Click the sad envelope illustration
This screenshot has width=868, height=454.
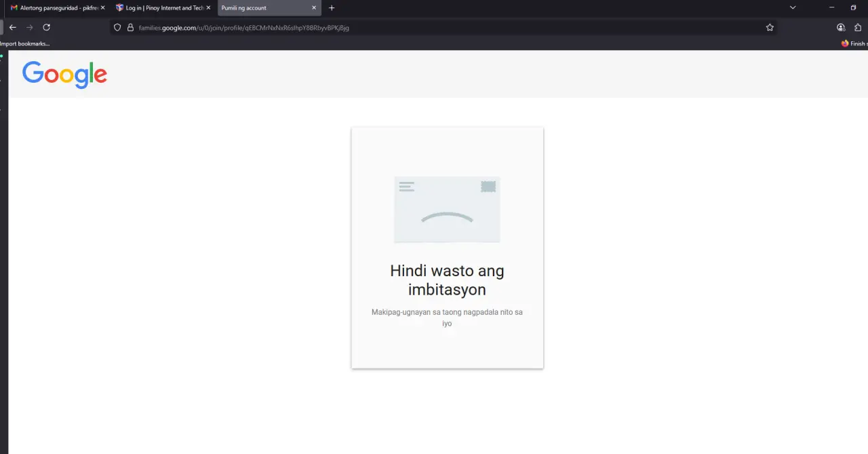[x=447, y=209]
